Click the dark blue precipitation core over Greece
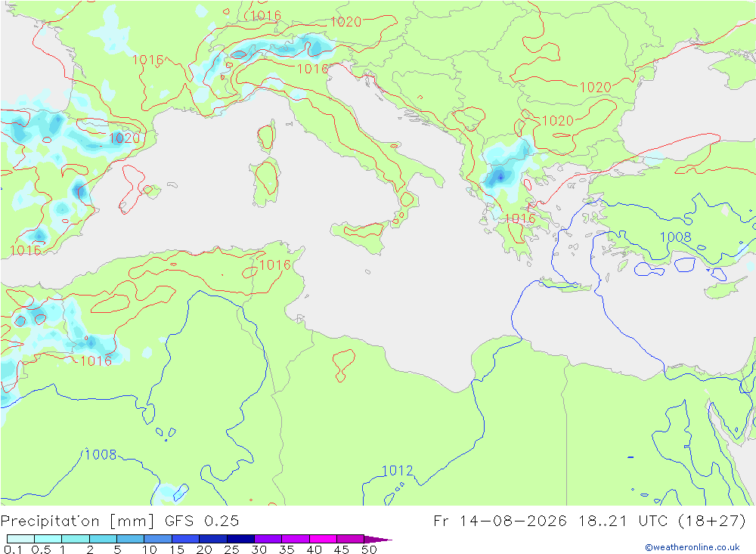The height and width of the screenshot is (554, 756). click(x=500, y=178)
